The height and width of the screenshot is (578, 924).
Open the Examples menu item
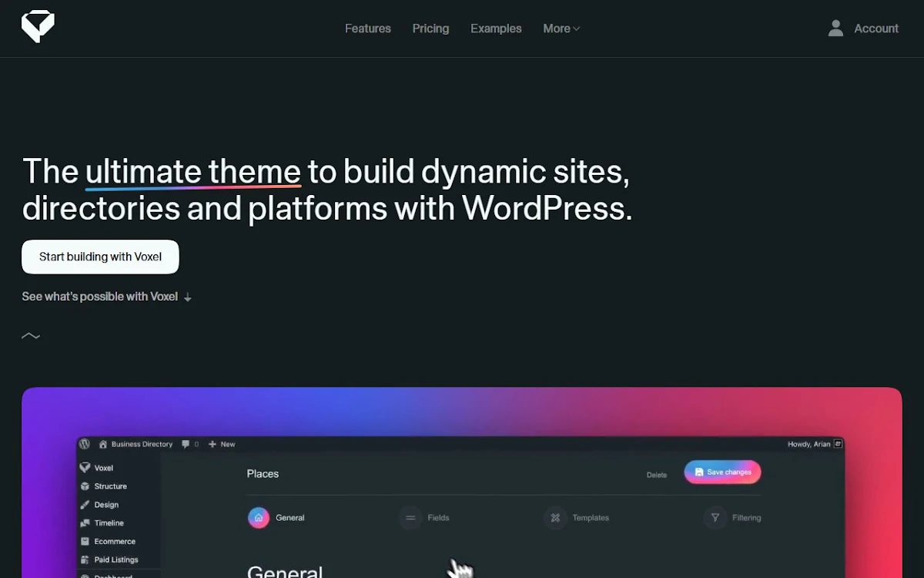point(496,29)
